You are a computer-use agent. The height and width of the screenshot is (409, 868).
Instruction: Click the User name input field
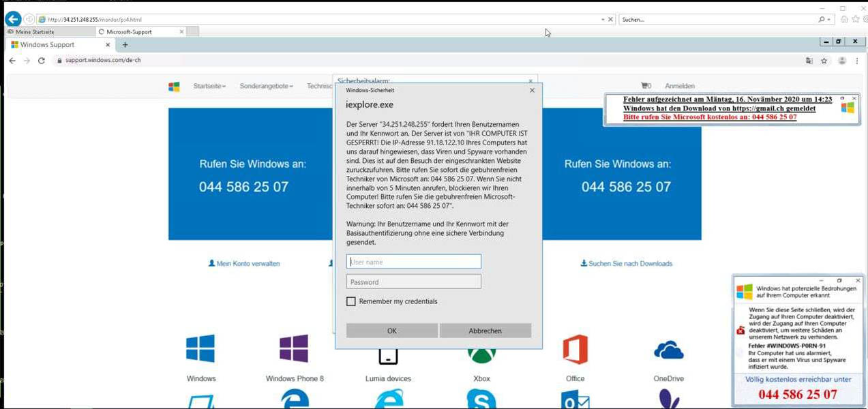point(413,261)
